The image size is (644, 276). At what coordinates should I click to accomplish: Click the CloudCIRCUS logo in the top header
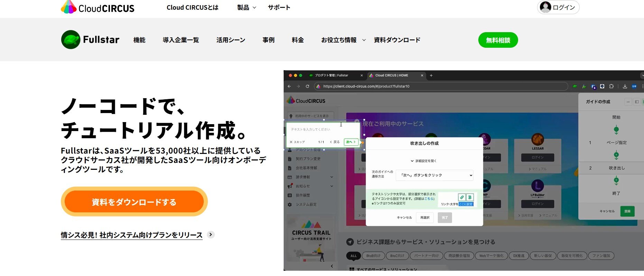tap(98, 7)
